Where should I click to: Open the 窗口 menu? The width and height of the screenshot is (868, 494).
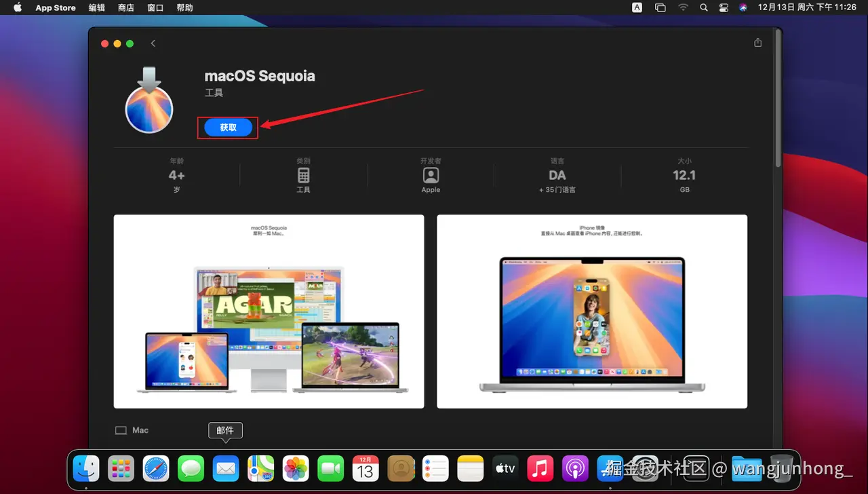click(x=155, y=7)
